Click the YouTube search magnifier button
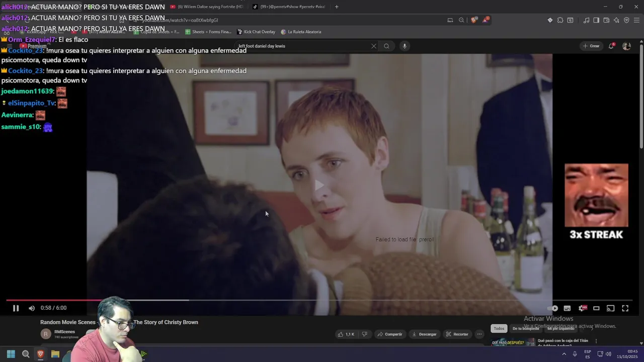Screen dimensions: 644x362 (x=386, y=46)
